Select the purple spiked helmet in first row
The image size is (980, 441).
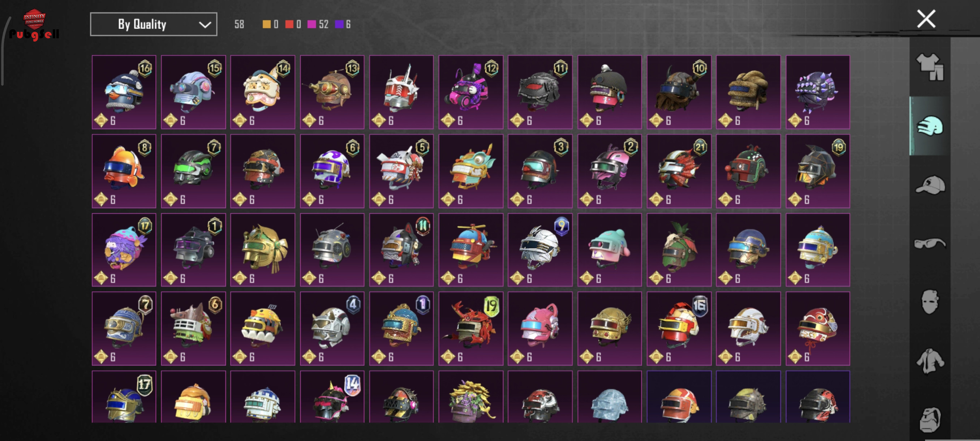pos(817,92)
